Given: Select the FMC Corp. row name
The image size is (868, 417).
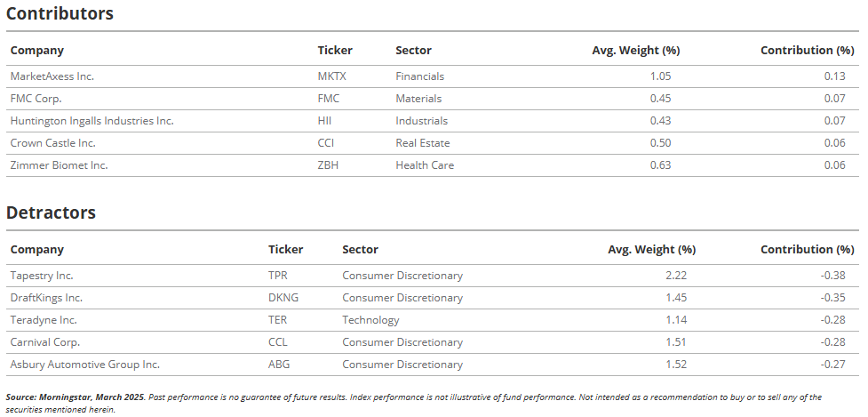Looking at the screenshot, I should 36,99.
